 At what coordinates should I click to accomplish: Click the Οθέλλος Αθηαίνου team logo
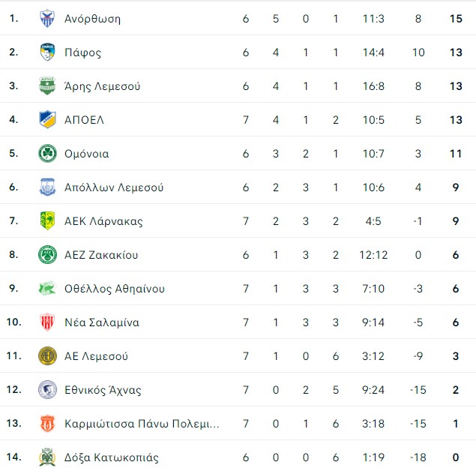(47, 289)
